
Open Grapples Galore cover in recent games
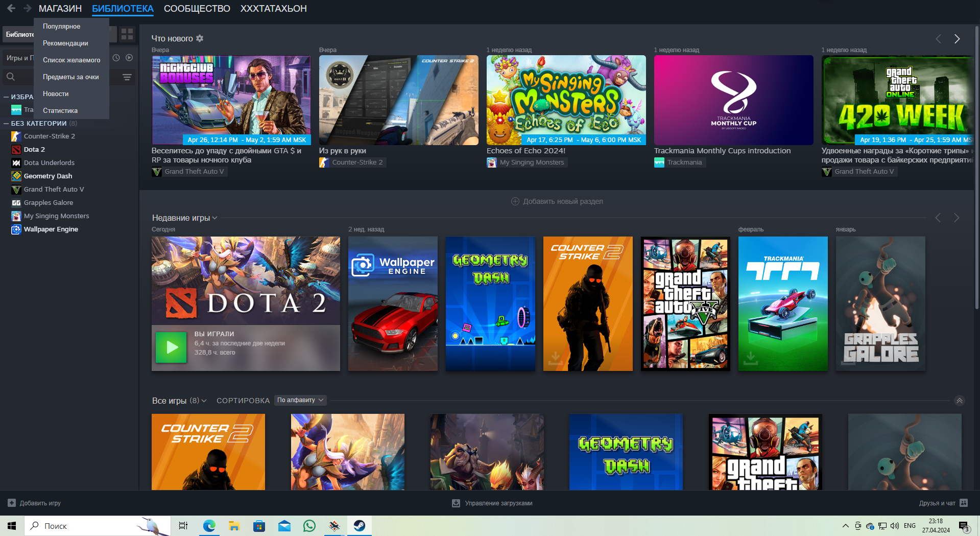[x=880, y=304]
